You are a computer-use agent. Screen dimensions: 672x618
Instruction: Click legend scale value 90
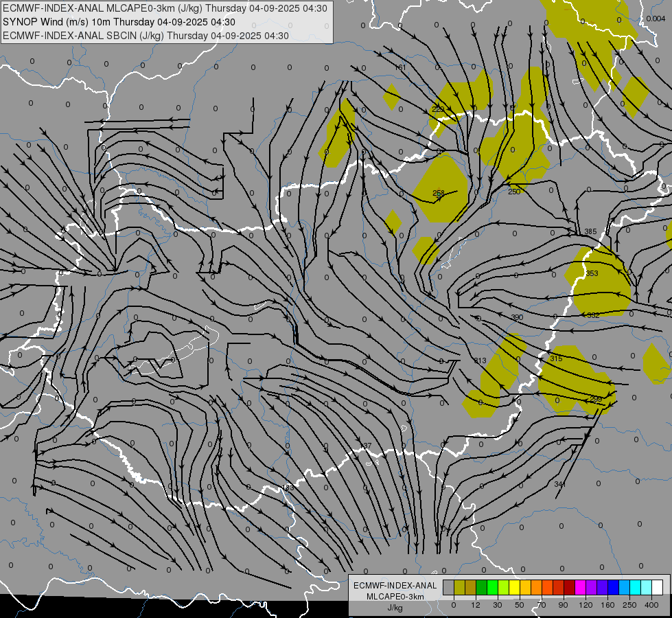click(x=563, y=605)
